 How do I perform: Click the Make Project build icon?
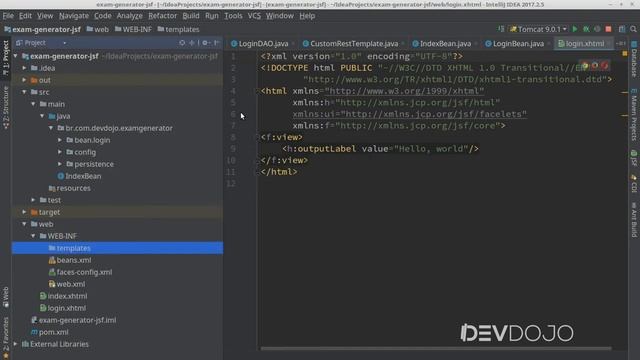click(501, 29)
